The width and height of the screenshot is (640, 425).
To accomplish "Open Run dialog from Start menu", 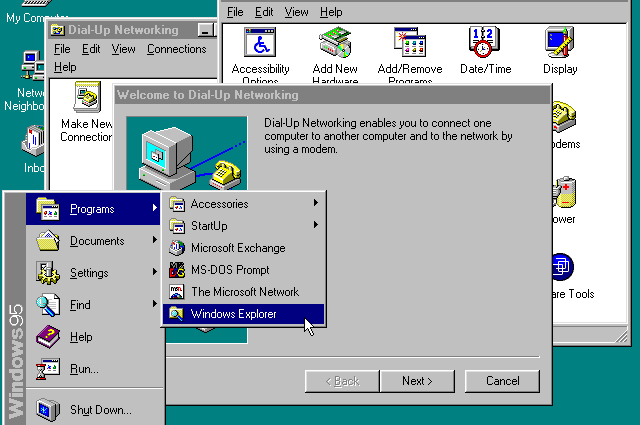I will (84, 370).
